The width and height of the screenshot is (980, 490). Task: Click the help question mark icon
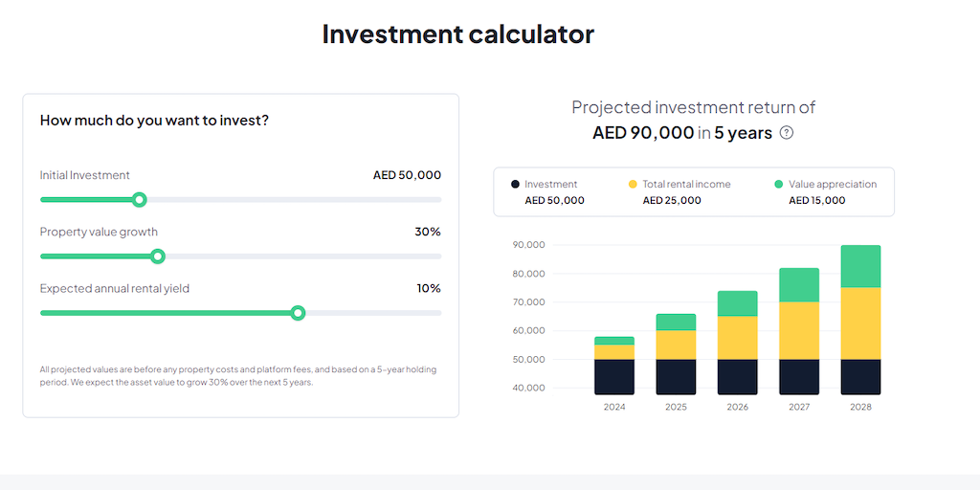point(787,133)
